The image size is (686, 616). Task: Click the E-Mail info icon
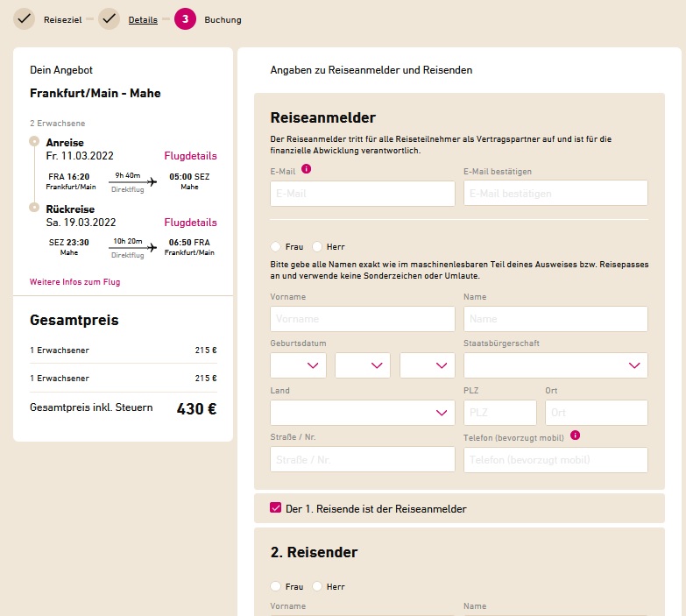click(x=307, y=169)
